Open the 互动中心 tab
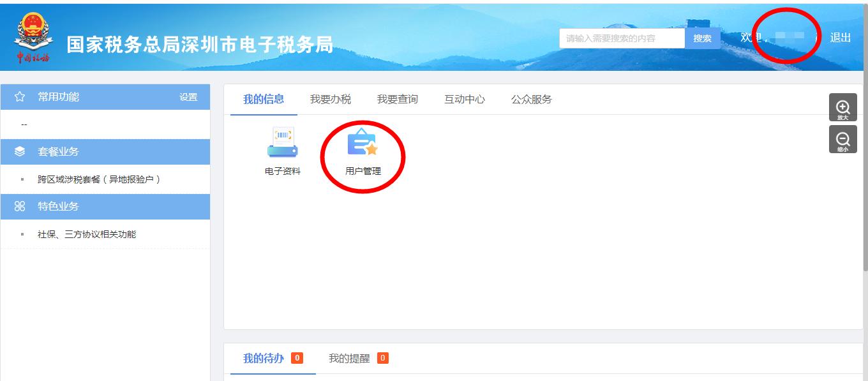Image resolution: width=868 pixels, height=381 pixels. pyautogui.click(x=465, y=100)
